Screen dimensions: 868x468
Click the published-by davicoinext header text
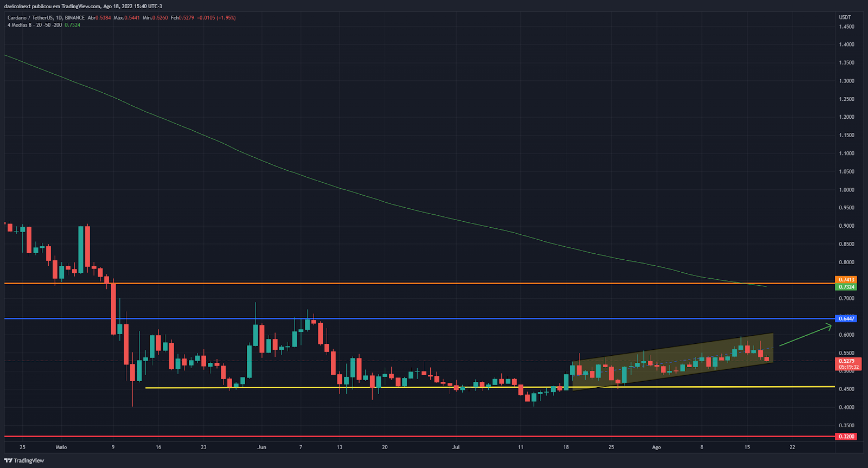tap(83, 7)
